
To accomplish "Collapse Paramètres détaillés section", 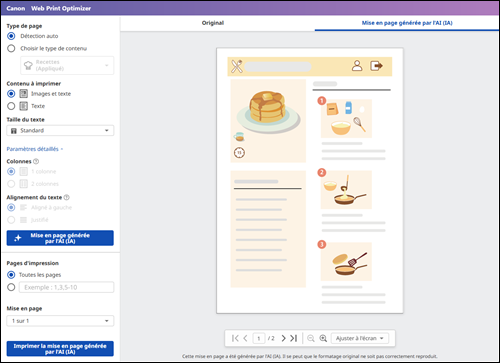I will pos(35,149).
